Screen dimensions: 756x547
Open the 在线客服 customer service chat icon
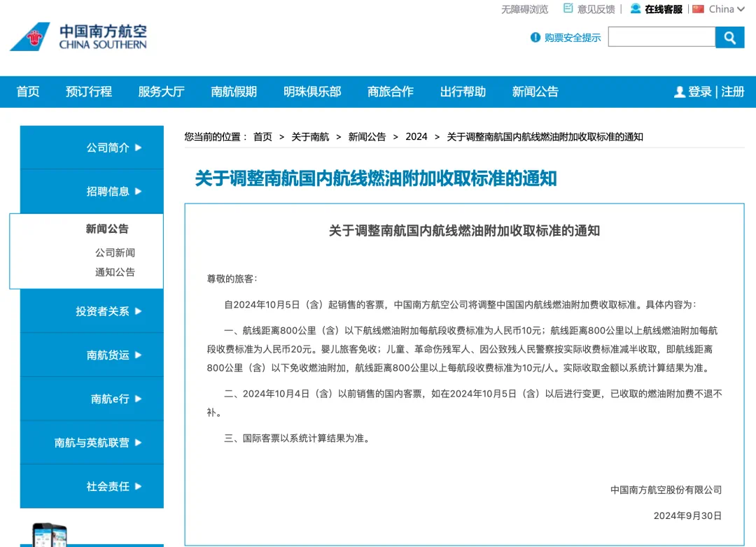(x=636, y=9)
